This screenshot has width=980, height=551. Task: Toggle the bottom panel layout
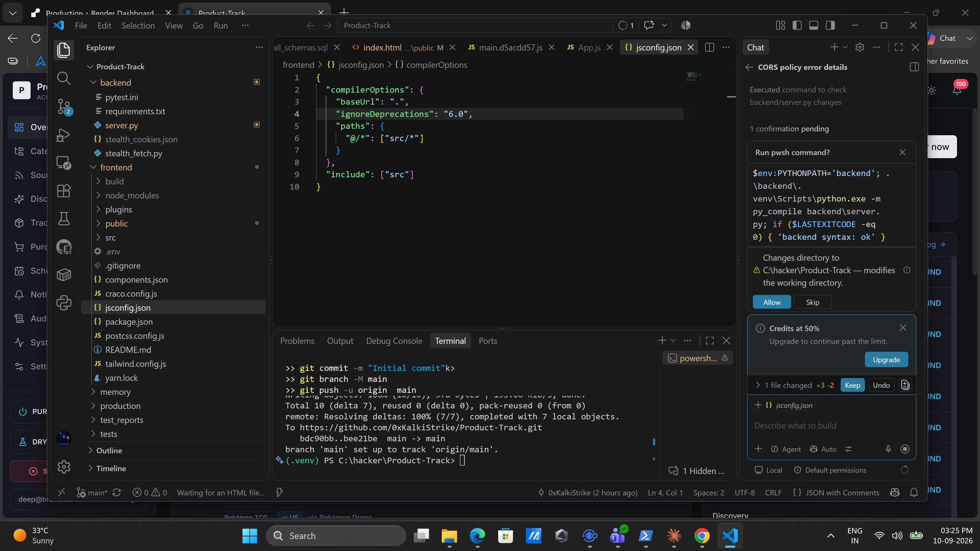coord(814,26)
